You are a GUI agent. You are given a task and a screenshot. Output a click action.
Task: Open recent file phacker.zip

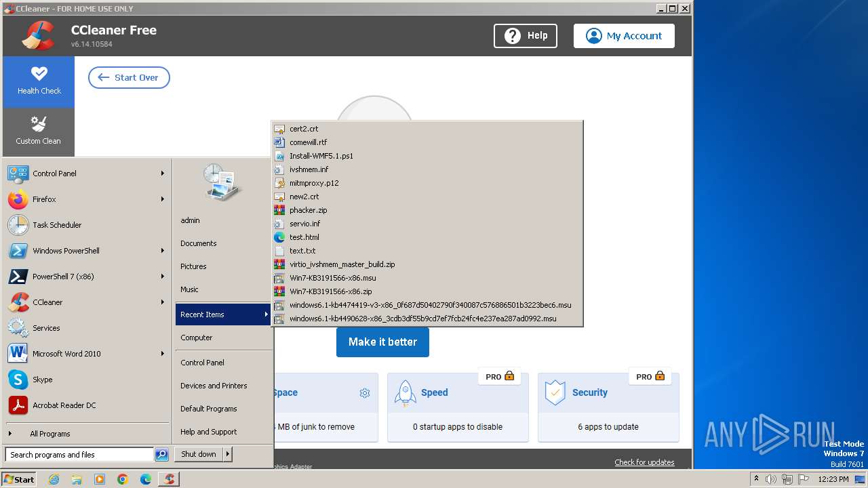(x=427, y=210)
